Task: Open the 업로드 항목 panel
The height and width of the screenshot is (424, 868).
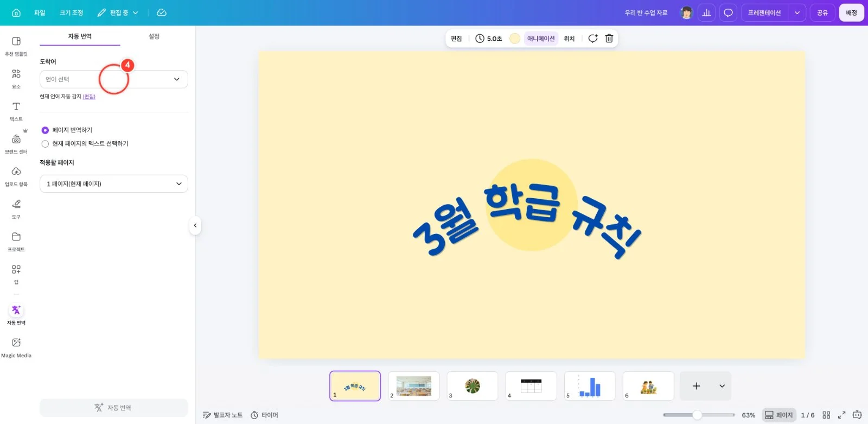Action: tap(16, 176)
